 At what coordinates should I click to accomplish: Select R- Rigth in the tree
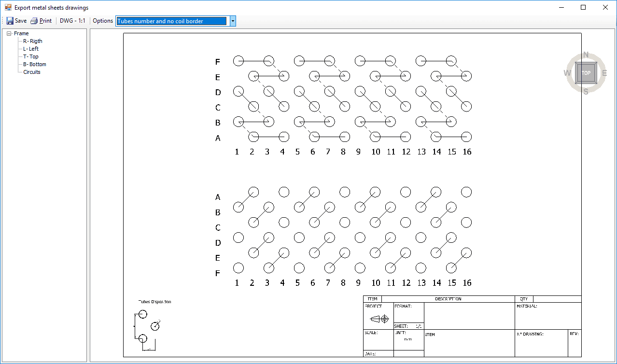click(32, 41)
